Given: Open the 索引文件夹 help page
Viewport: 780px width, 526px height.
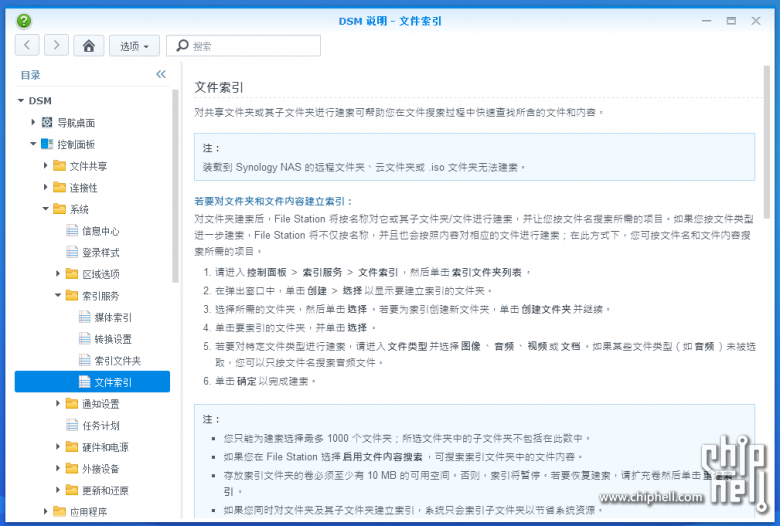Looking at the screenshot, I should (x=117, y=361).
